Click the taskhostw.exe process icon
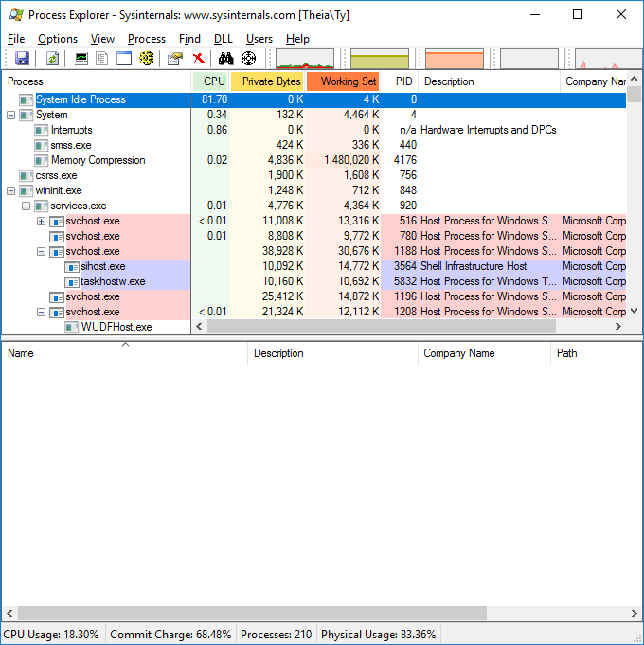 point(72,282)
